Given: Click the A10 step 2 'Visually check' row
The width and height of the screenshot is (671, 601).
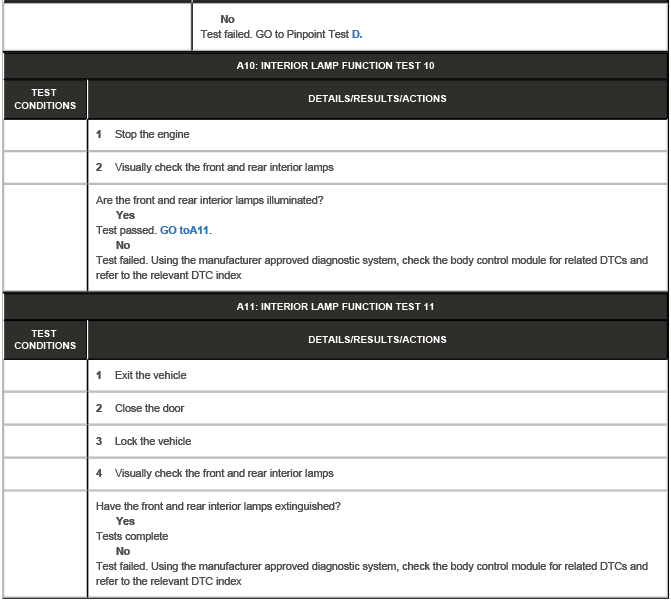Looking at the screenshot, I should tap(224, 167).
